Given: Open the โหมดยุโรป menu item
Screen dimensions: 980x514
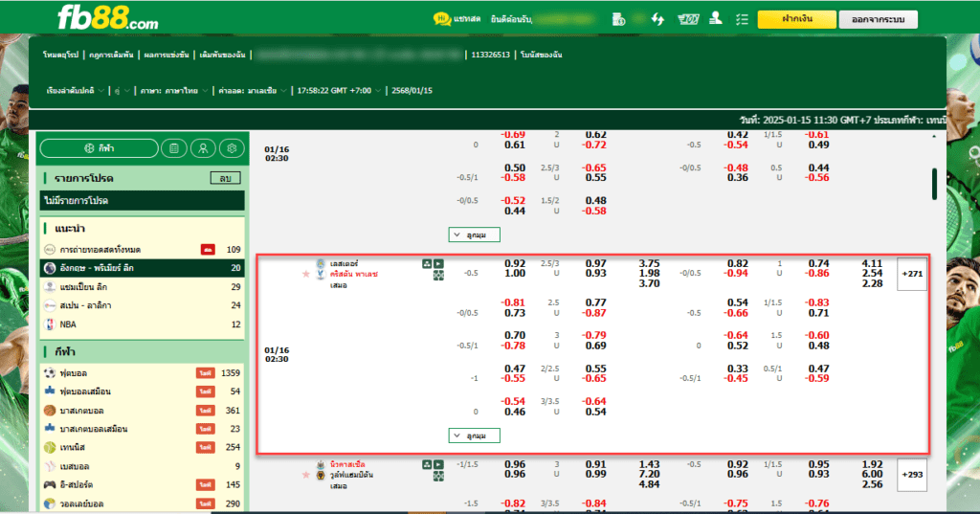Looking at the screenshot, I should tap(60, 55).
